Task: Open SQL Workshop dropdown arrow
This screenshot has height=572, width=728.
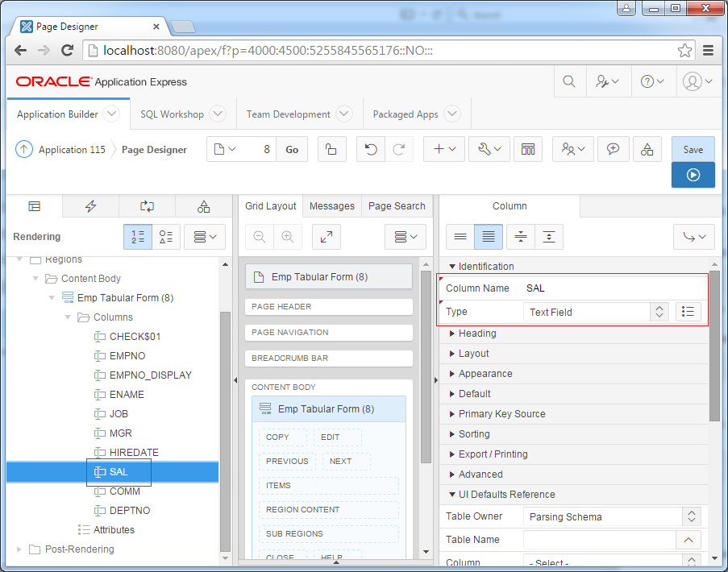Action: coord(218,114)
